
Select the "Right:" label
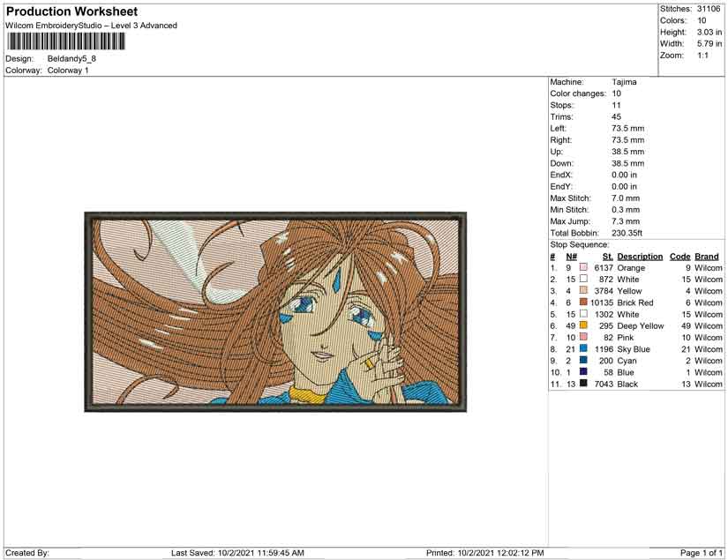(x=561, y=140)
